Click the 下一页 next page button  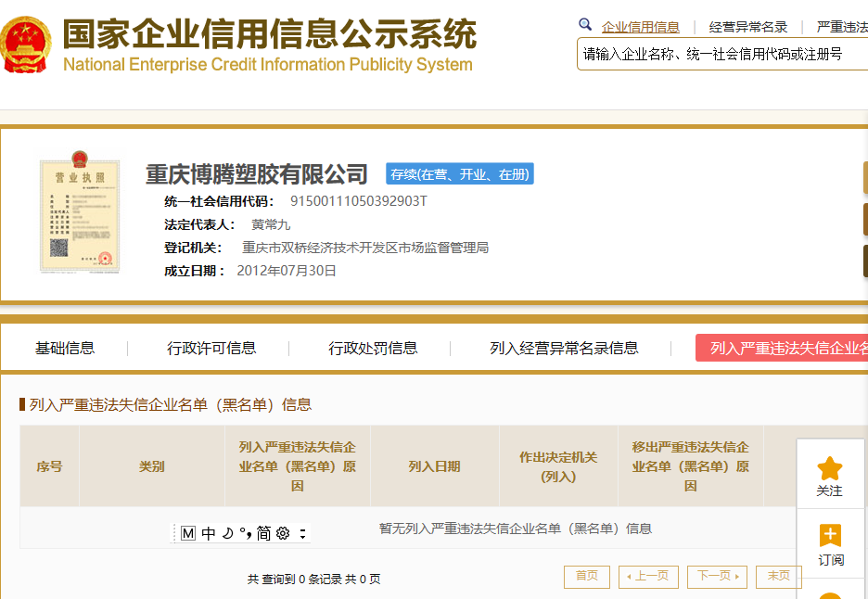[x=717, y=577]
